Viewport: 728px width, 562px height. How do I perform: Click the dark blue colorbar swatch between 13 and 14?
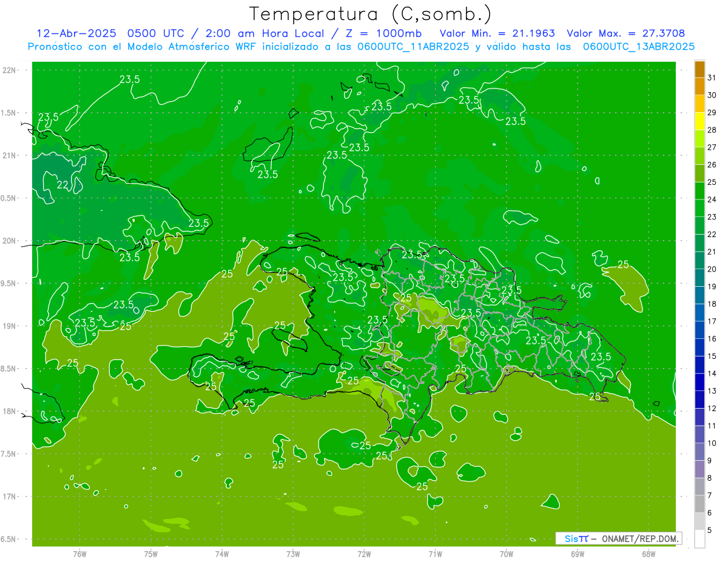coord(699,382)
